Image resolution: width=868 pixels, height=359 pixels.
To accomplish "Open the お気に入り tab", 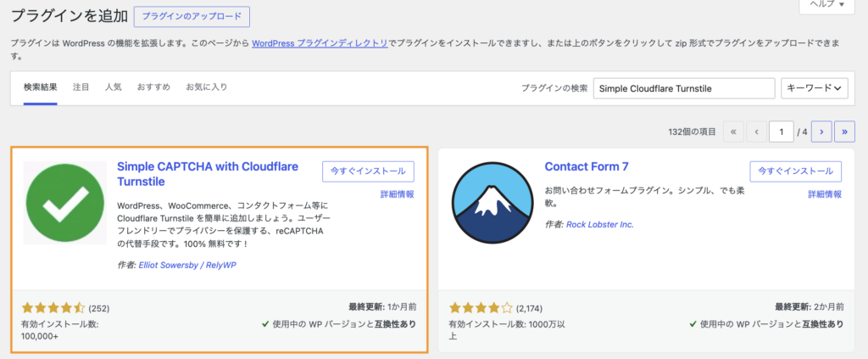I will pos(207,87).
